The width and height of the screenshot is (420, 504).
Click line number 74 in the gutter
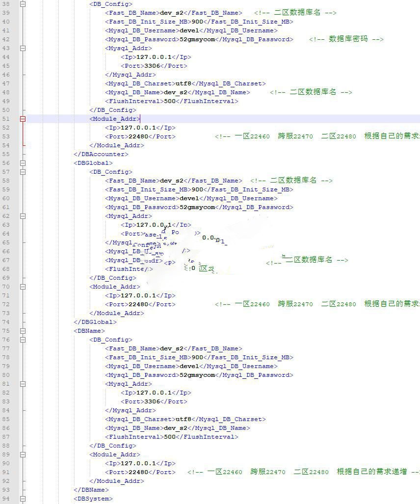[x=6, y=322]
